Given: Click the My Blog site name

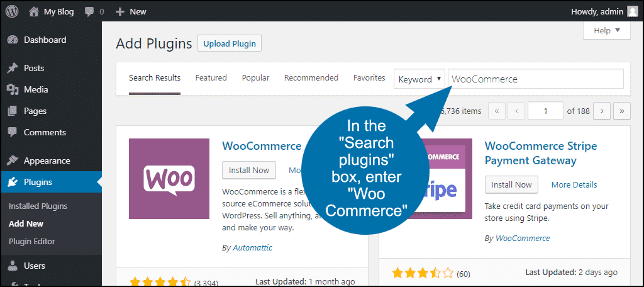Looking at the screenshot, I should pyautogui.click(x=58, y=12).
